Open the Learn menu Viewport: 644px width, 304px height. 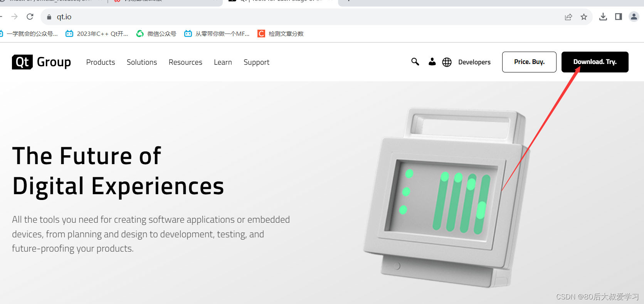(x=223, y=62)
